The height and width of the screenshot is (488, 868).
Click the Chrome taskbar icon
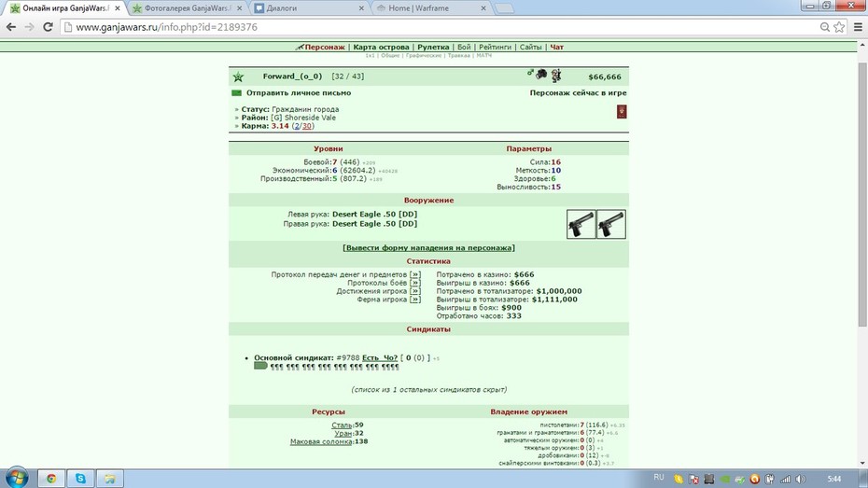tap(51, 479)
